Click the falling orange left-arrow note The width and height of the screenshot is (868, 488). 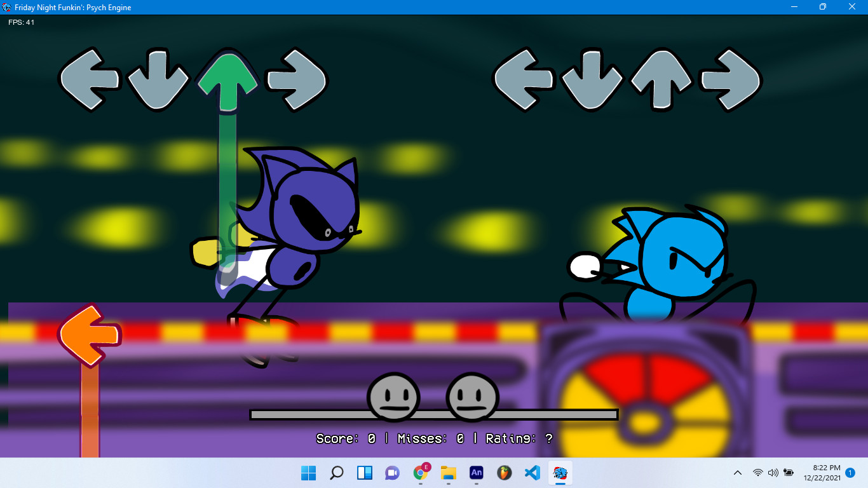point(90,333)
